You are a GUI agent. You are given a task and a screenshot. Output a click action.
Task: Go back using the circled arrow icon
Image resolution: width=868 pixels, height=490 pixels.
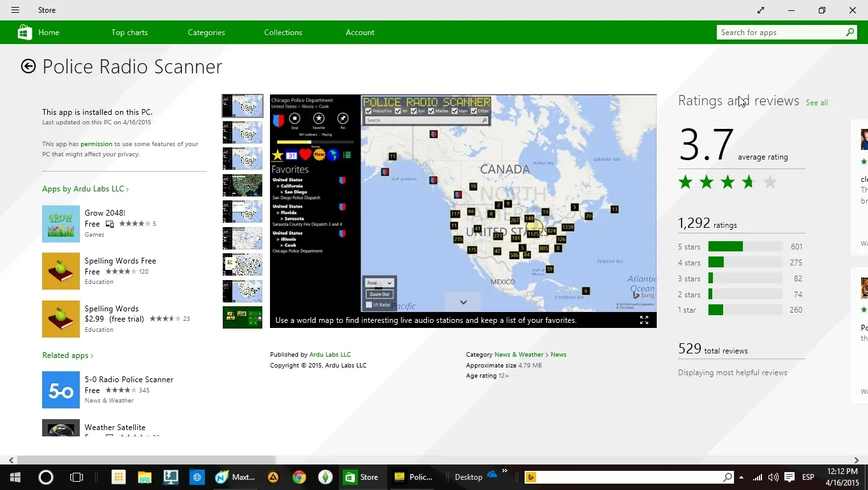28,66
